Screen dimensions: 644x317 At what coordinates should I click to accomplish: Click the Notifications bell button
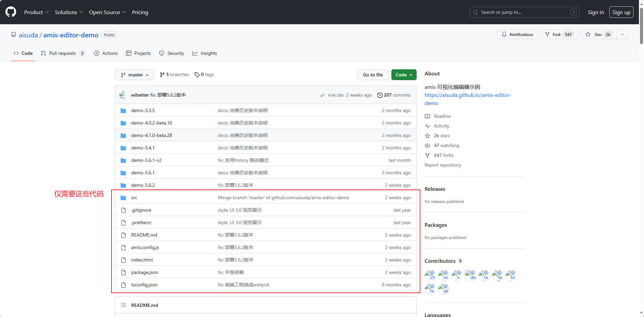tap(517, 34)
